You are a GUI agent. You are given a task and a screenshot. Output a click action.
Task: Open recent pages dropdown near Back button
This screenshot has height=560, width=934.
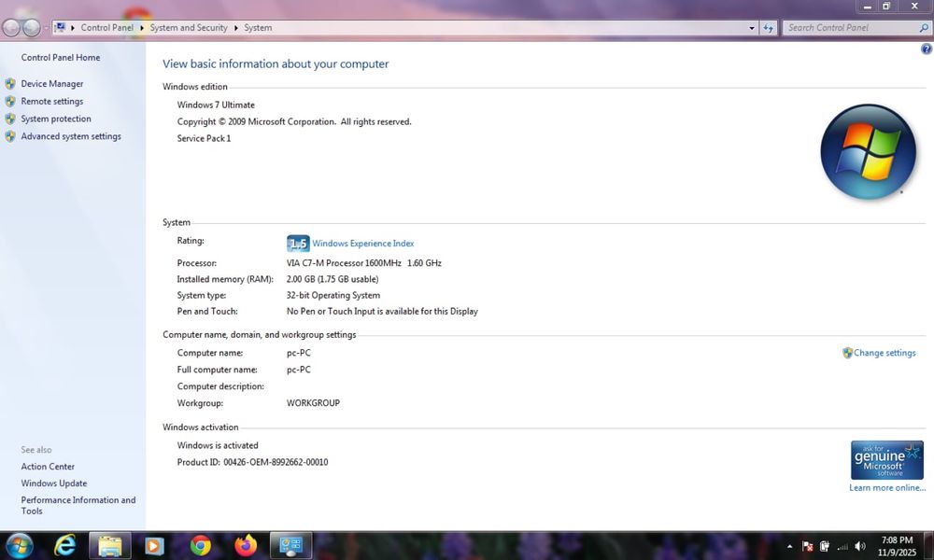[46, 28]
